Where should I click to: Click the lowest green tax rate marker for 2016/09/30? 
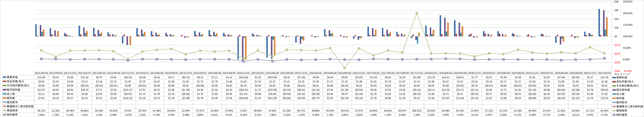click(x=345, y=68)
